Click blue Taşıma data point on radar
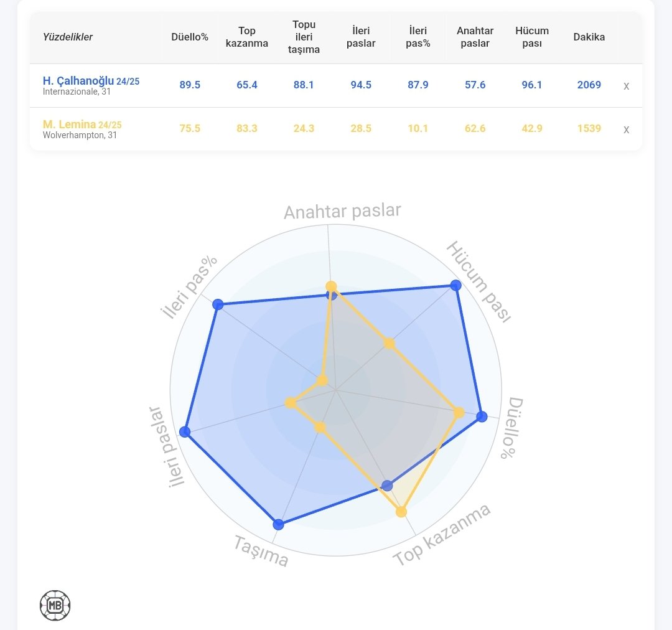 point(278,524)
